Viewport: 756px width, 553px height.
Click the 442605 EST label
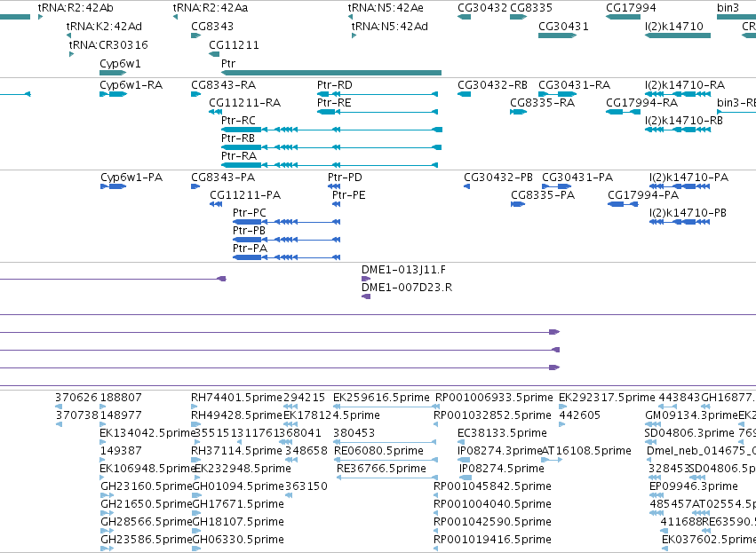579,415
